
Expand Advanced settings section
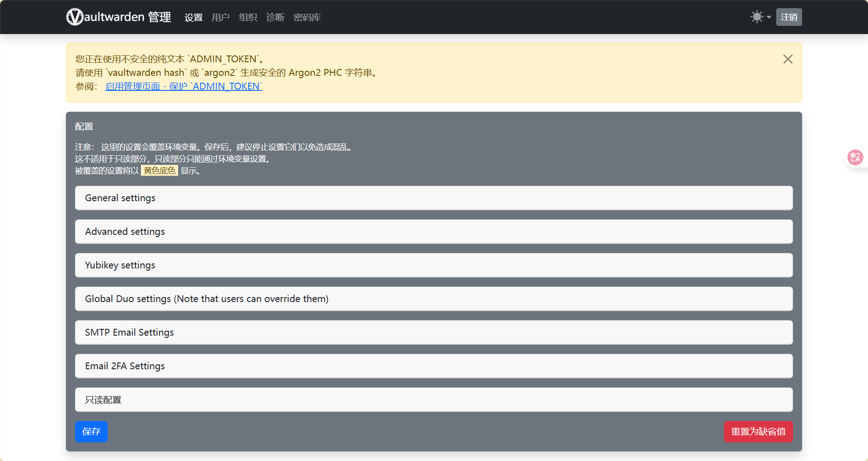pyautogui.click(x=434, y=232)
